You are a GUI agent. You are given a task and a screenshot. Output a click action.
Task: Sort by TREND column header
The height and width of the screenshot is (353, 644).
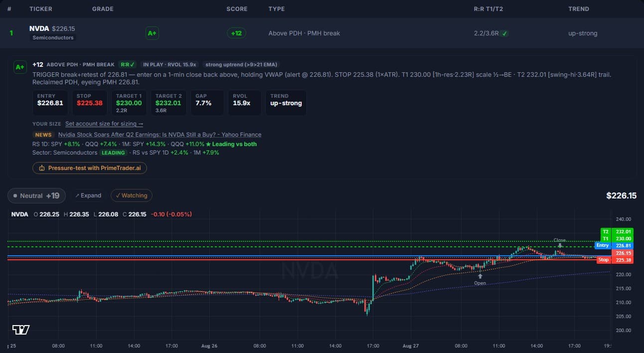pos(579,9)
